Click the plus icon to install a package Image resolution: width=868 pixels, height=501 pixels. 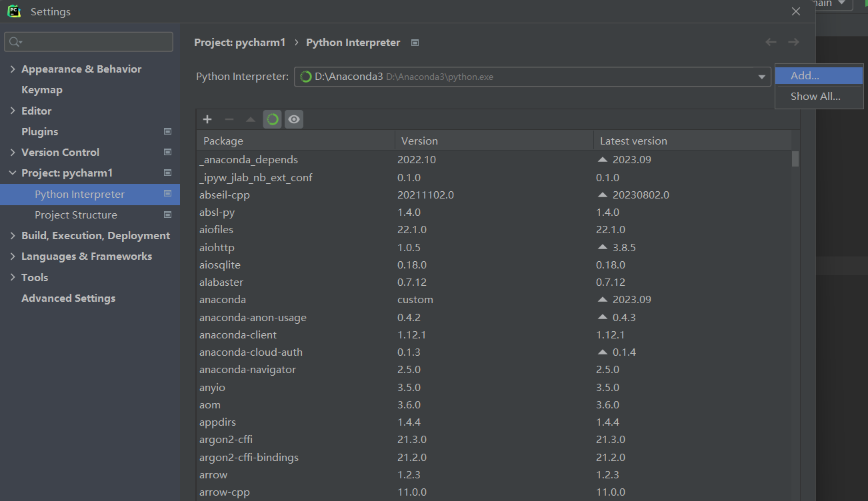(x=207, y=119)
